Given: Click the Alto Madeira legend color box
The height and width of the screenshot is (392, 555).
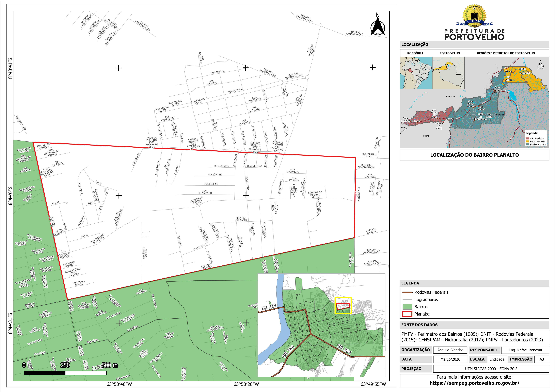Looking at the screenshot, I should click(x=527, y=139).
